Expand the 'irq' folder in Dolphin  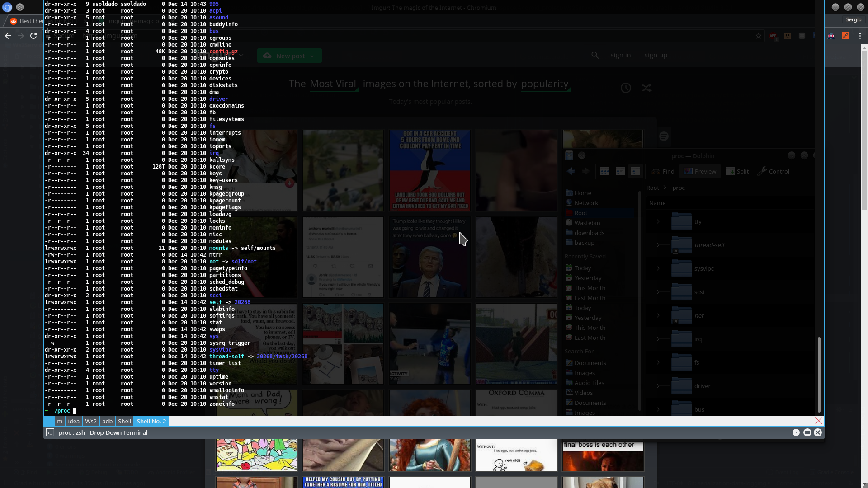click(x=658, y=339)
